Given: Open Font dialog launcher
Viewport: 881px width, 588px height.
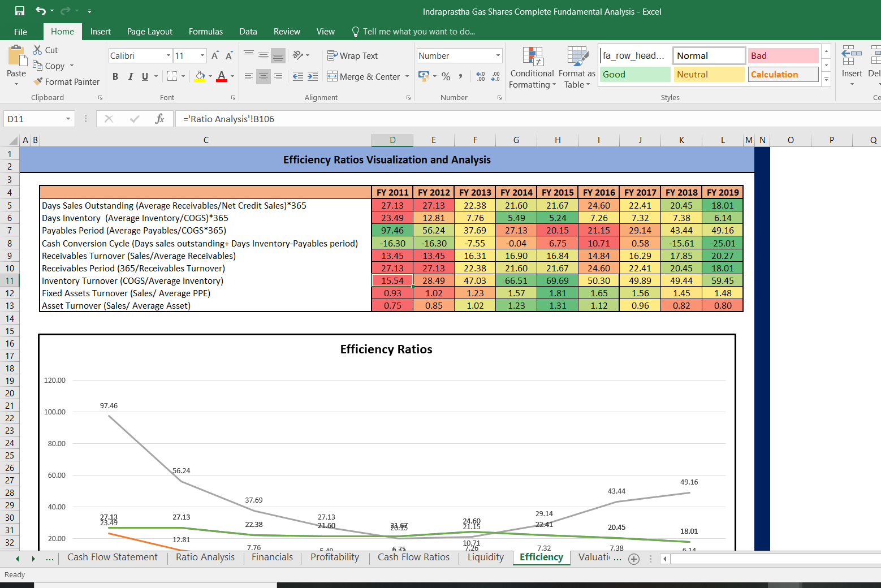Looking at the screenshot, I should 233,98.
